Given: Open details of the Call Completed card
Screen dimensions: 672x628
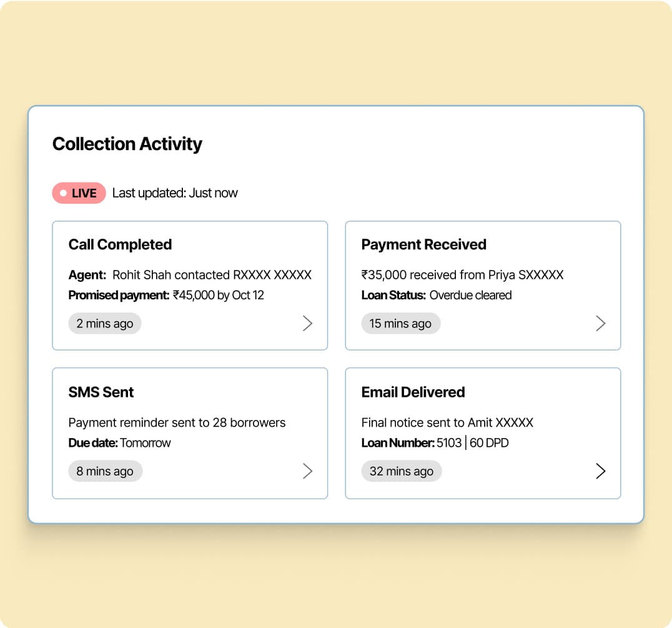Looking at the screenshot, I should tap(307, 323).
